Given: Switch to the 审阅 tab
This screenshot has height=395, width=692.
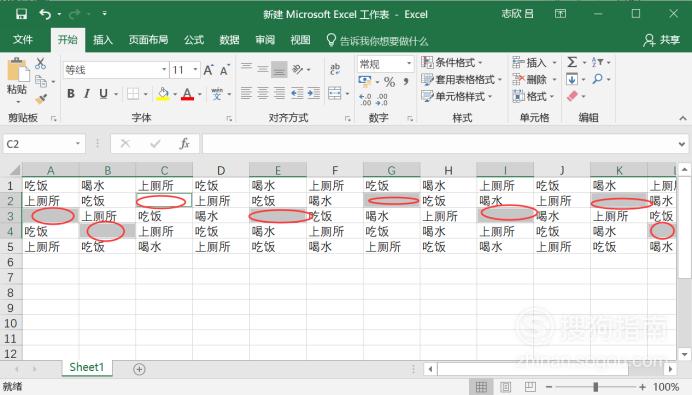Looking at the screenshot, I should click(x=265, y=40).
